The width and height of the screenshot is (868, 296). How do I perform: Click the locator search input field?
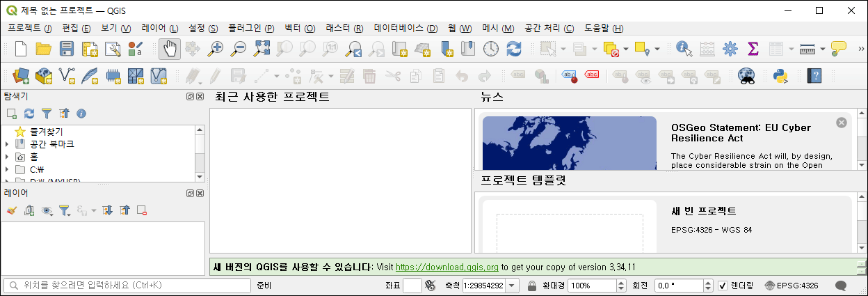[127, 286]
